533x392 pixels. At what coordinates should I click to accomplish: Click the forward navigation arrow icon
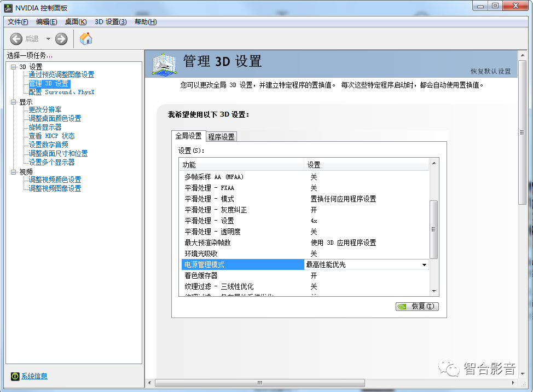pyautogui.click(x=61, y=39)
